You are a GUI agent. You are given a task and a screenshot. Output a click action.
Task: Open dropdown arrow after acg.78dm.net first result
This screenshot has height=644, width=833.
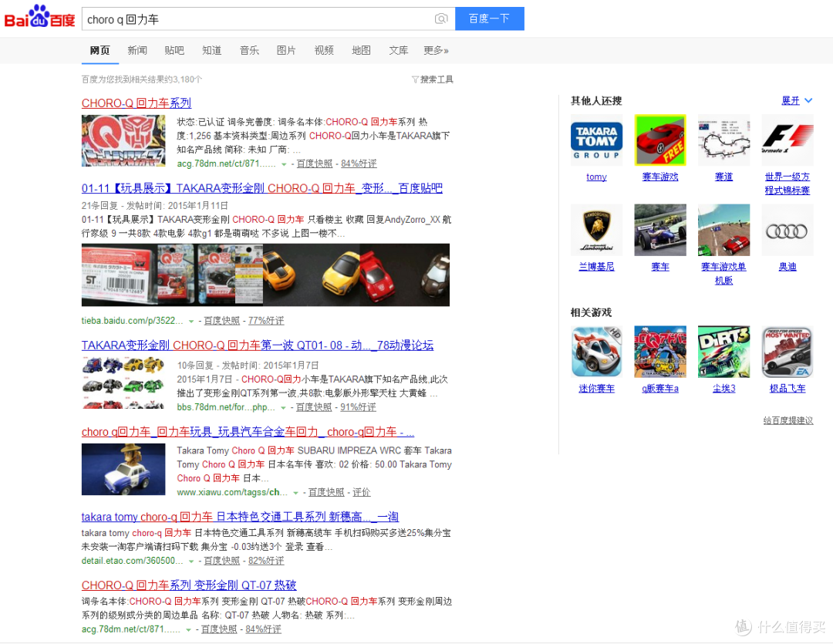(x=284, y=164)
